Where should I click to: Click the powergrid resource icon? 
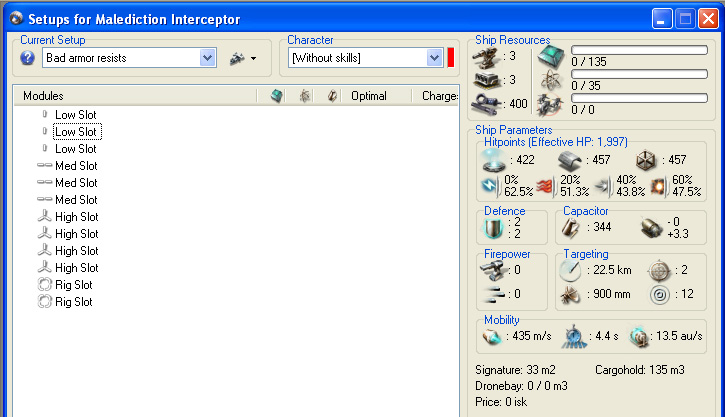click(x=551, y=80)
